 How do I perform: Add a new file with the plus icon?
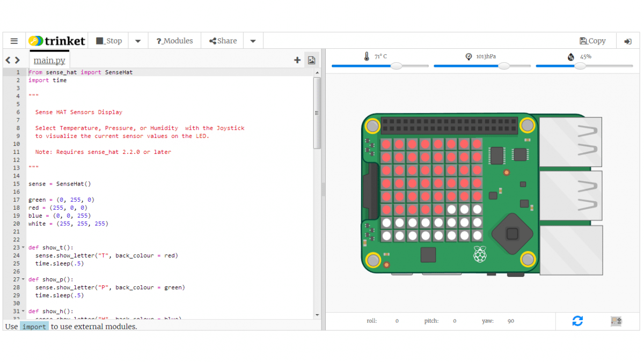point(297,60)
